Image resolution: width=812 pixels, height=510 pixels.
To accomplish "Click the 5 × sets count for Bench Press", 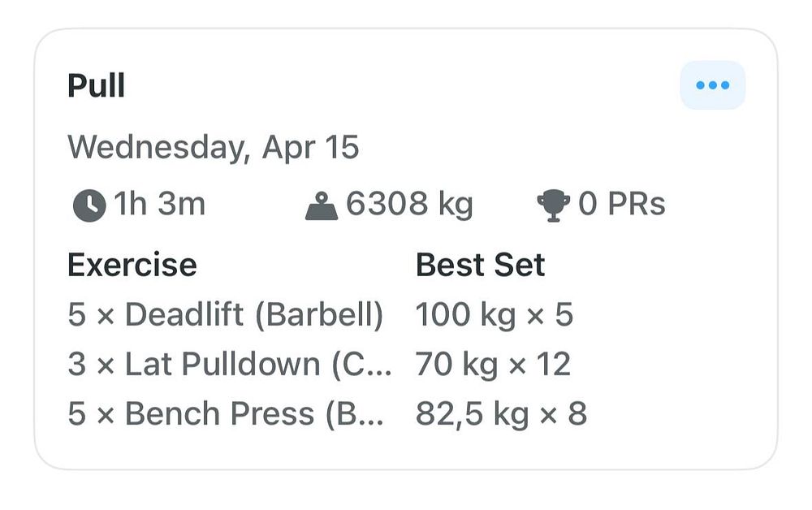I will [x=91, y=413].
